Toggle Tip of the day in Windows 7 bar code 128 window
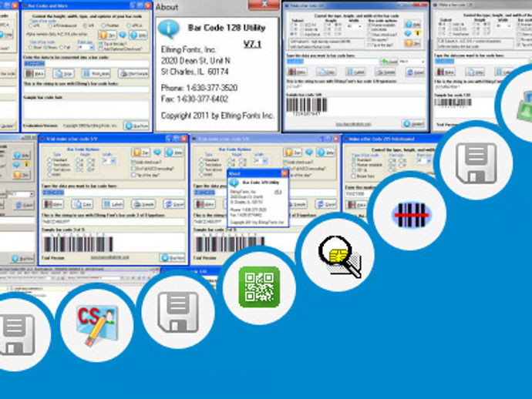Image resolution: width=532 pixels, height=399 pixels. [369, 45]
